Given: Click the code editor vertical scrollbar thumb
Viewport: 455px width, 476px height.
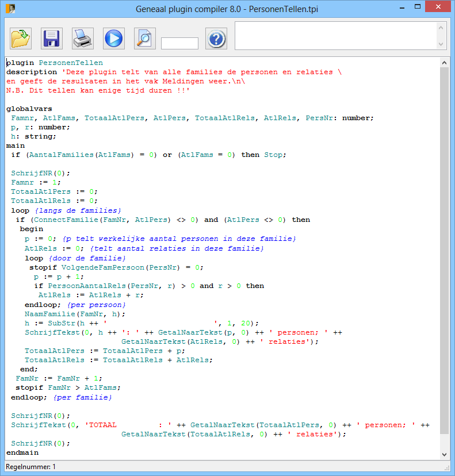Looking at the screenshot, I should [x=445, y=251].
